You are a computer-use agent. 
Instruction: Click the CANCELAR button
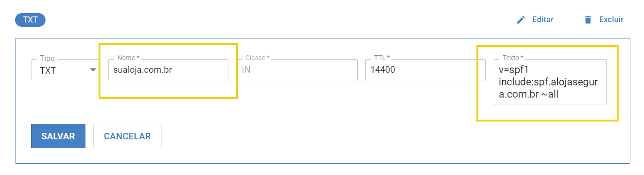click(127, 136)
